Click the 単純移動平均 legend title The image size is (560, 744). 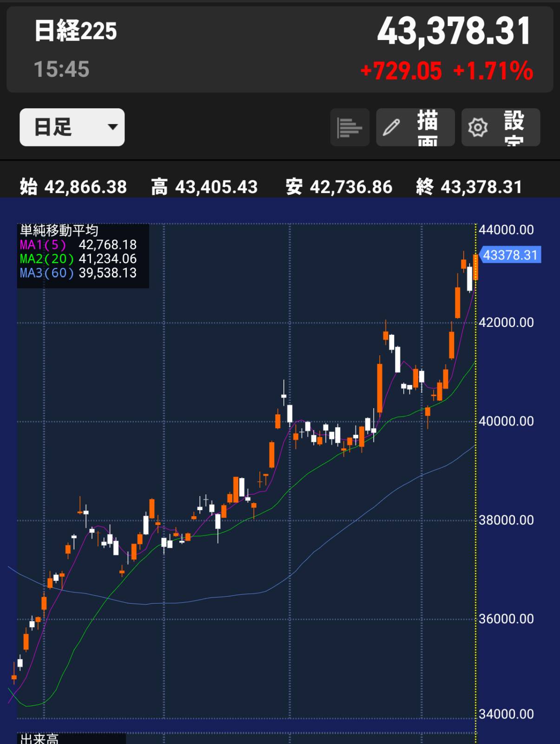point(59,230)
